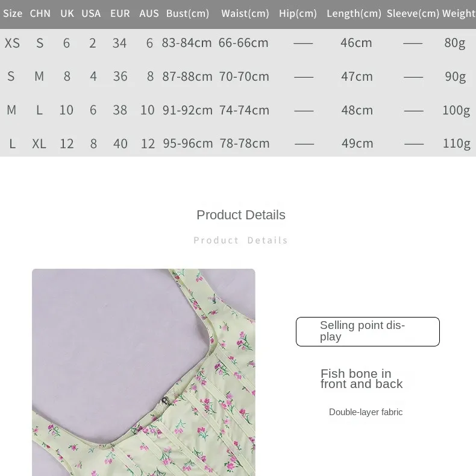
Task: Click the 'EUR' column header
Action: pos(120,13)
